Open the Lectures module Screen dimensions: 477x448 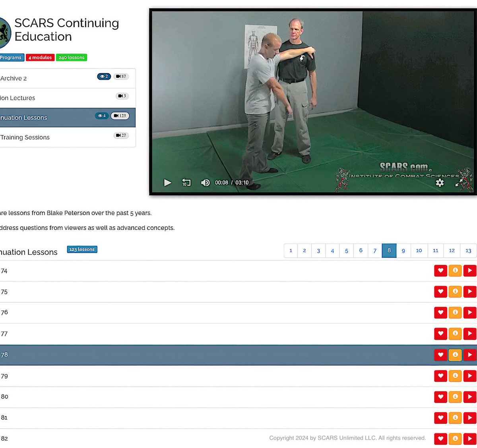[68, 98]
